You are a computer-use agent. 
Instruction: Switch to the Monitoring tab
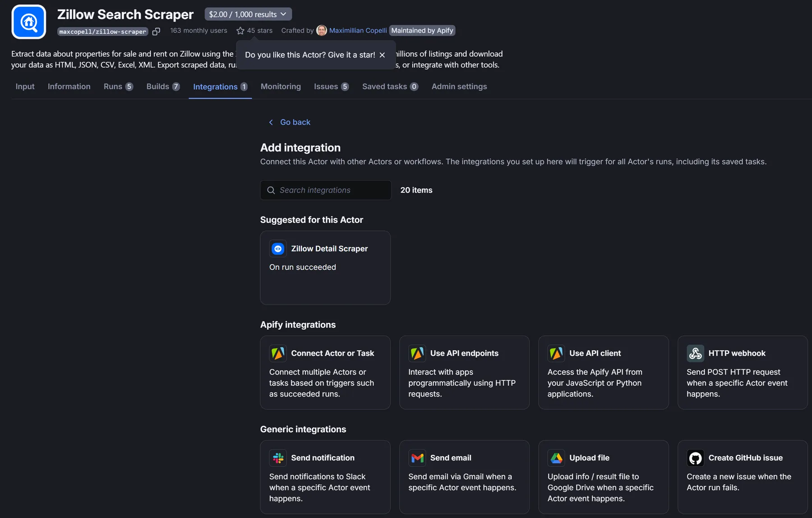coord(281,86)
